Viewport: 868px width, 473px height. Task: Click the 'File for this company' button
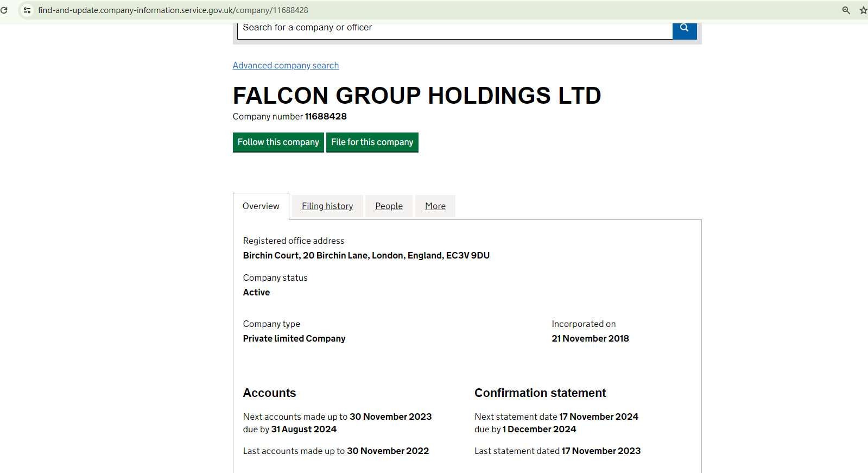[x=372, y=142]
